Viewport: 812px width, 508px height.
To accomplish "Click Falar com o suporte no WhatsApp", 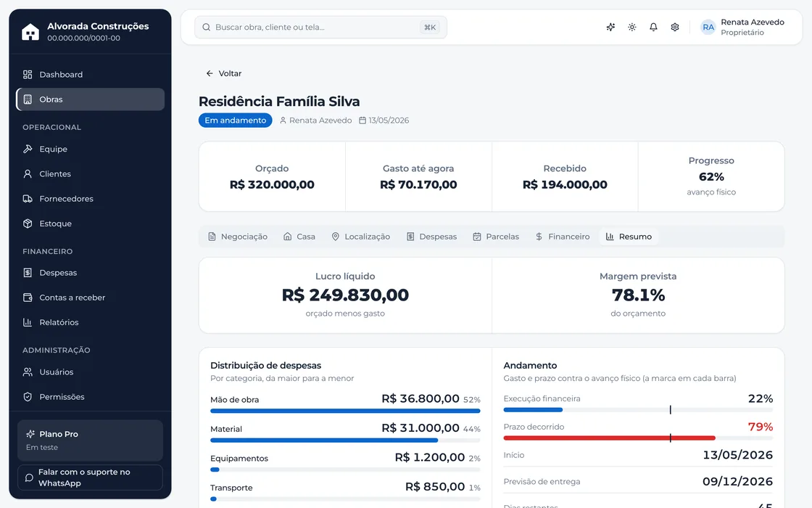I will [90, 478].
